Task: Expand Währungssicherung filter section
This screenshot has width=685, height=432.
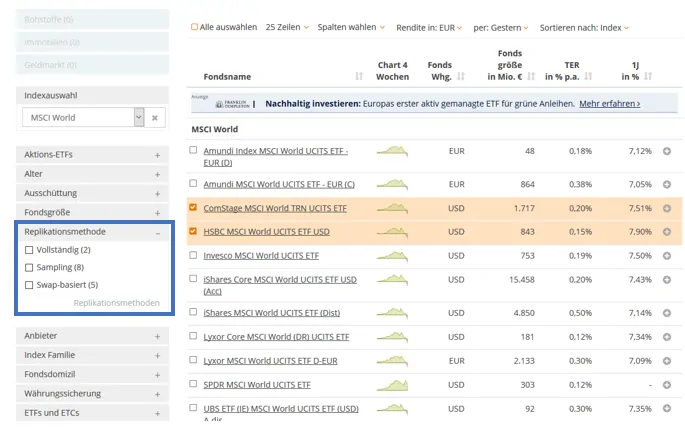Action: point(92,394)
